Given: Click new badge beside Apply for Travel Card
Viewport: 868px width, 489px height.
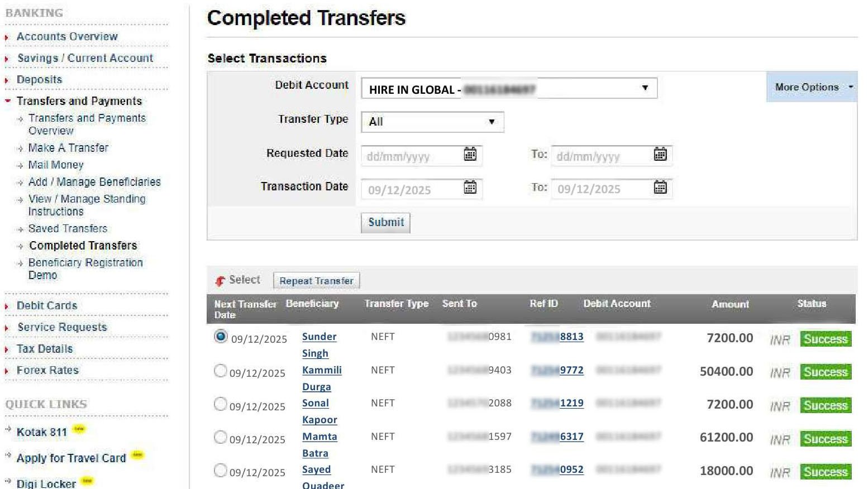Looking at the screenshot, I should pyautogui.click(x=137, y=455).
